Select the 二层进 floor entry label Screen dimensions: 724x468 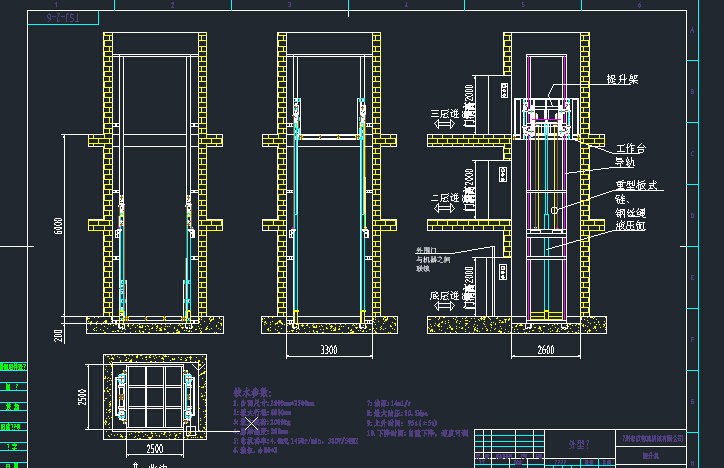445,198
